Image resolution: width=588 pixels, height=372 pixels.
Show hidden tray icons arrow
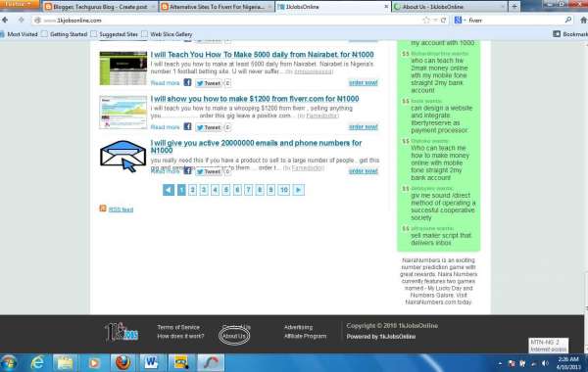(x=500, y=363)
